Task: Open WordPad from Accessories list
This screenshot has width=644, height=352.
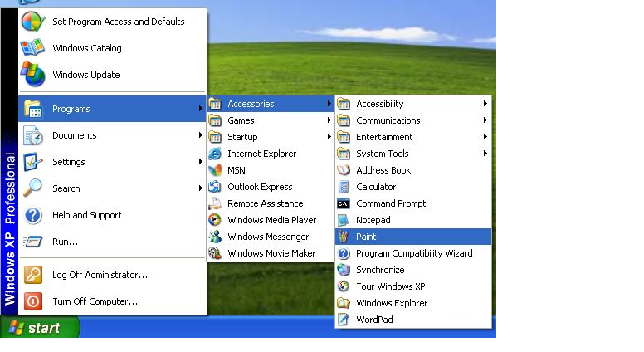Action: coord(413,319)
